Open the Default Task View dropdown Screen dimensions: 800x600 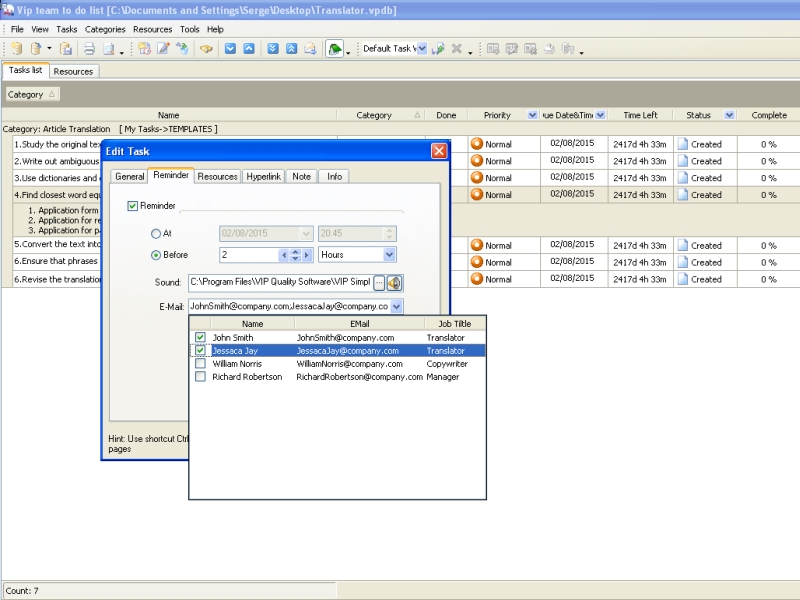point(420,48)
